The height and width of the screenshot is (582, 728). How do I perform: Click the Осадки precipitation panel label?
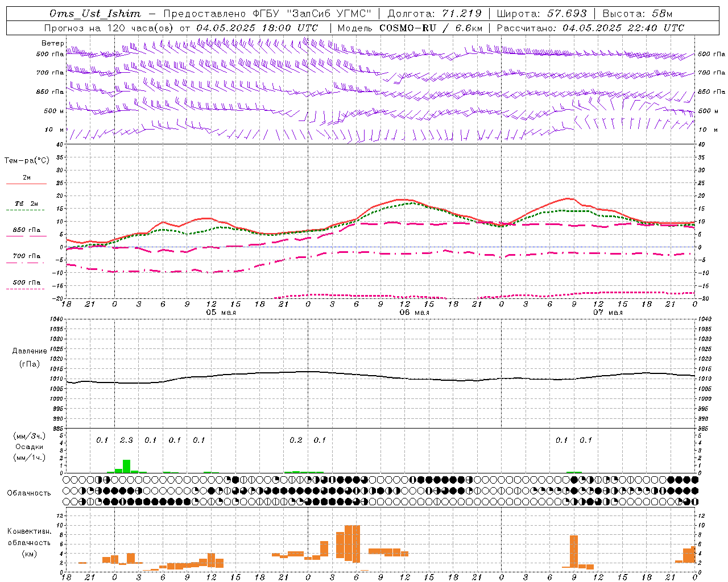pos(30,447)
